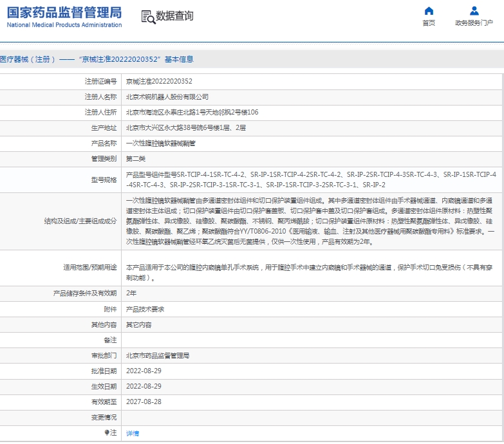Click the 适用范围/预期用途 description text
This screenshot has width=504, height=444.
click(309, 272)
